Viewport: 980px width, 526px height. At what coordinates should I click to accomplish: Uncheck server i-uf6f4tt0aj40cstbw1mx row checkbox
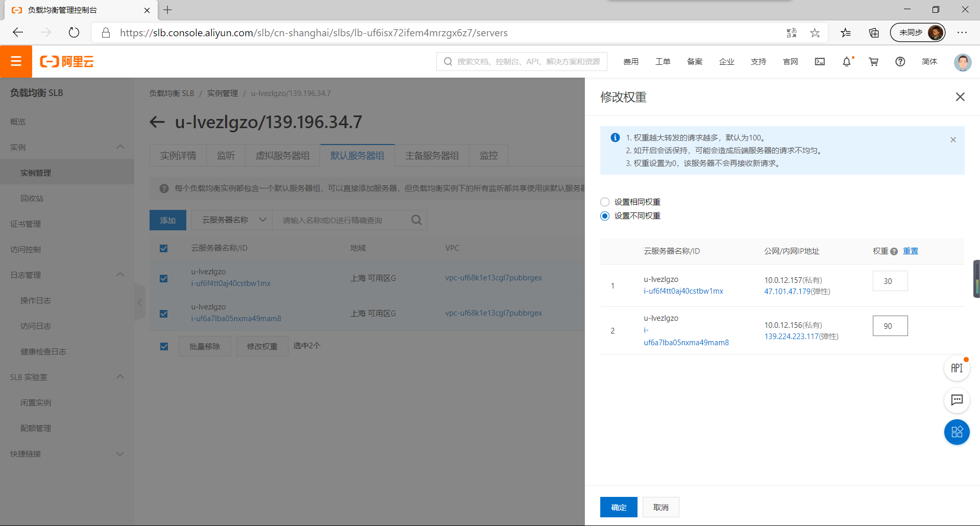coord(163,278)
